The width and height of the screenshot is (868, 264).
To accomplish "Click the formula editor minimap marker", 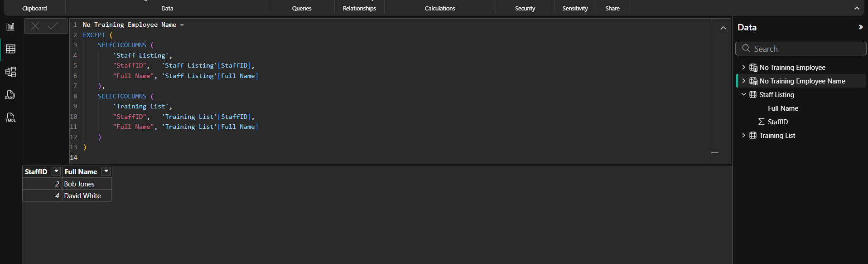I will tap(715, 152).
